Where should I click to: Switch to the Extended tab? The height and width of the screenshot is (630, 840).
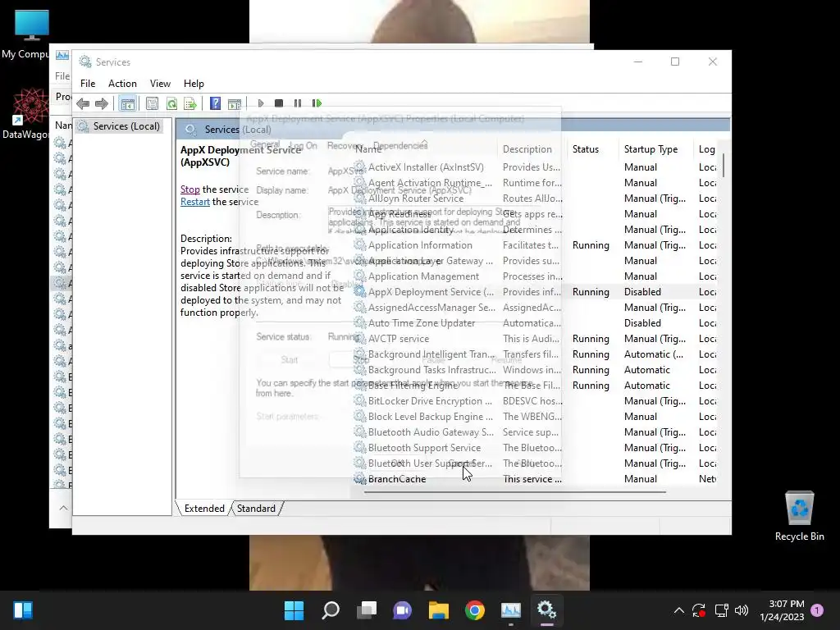204,509
